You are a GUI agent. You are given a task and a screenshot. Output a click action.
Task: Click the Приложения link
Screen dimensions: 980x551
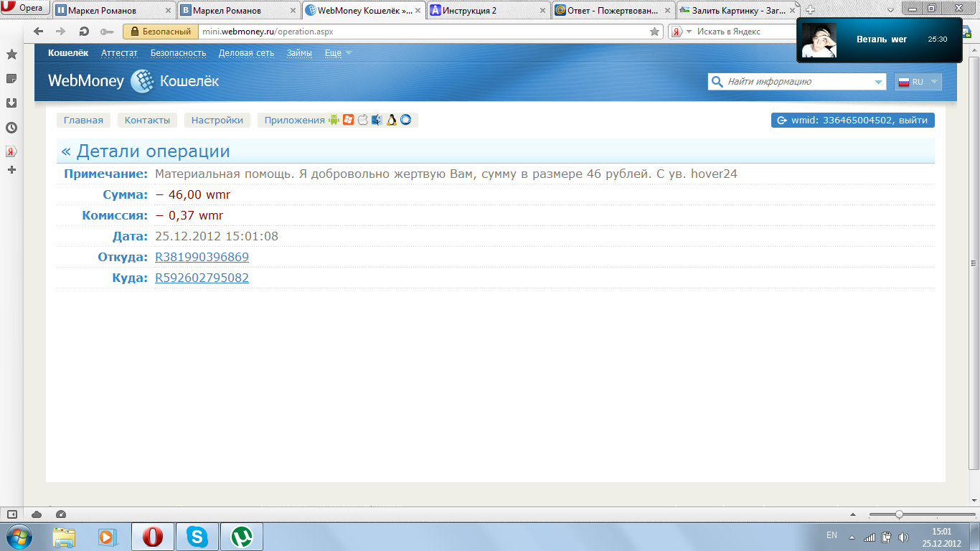[295, 120]
